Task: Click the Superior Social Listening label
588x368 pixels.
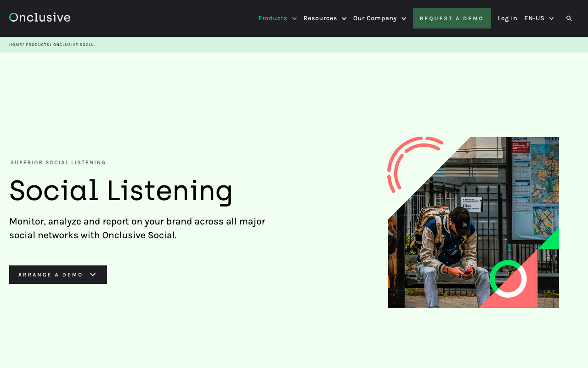Action: 58,162
